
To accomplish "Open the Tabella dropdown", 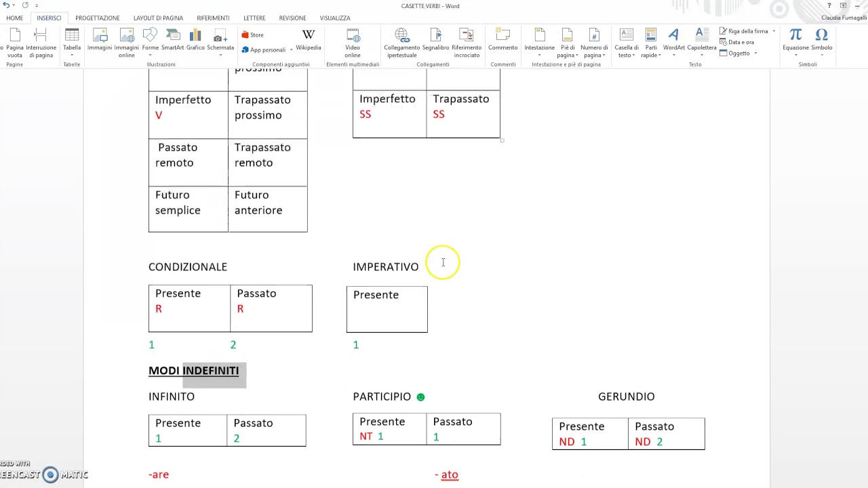I will [72, 43].
